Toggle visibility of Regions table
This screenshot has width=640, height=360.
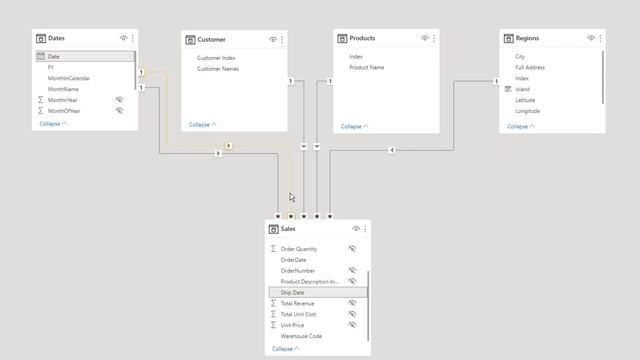click(591, 38)
